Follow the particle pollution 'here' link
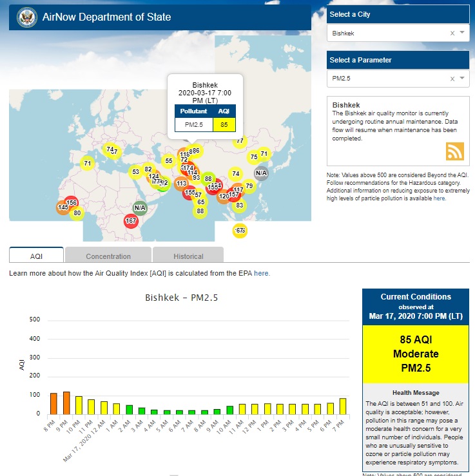The image size is (475, 476). tap(439, 198)
